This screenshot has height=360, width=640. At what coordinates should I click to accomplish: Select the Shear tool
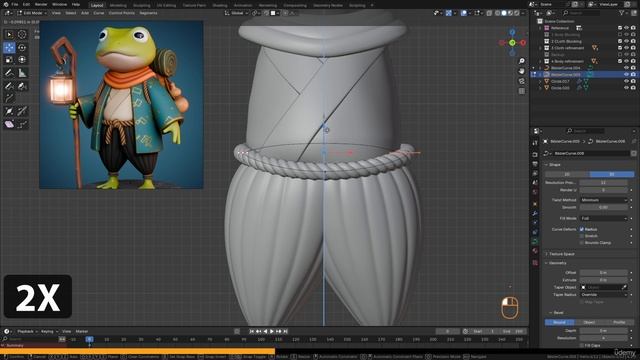(x=9, y=124)
